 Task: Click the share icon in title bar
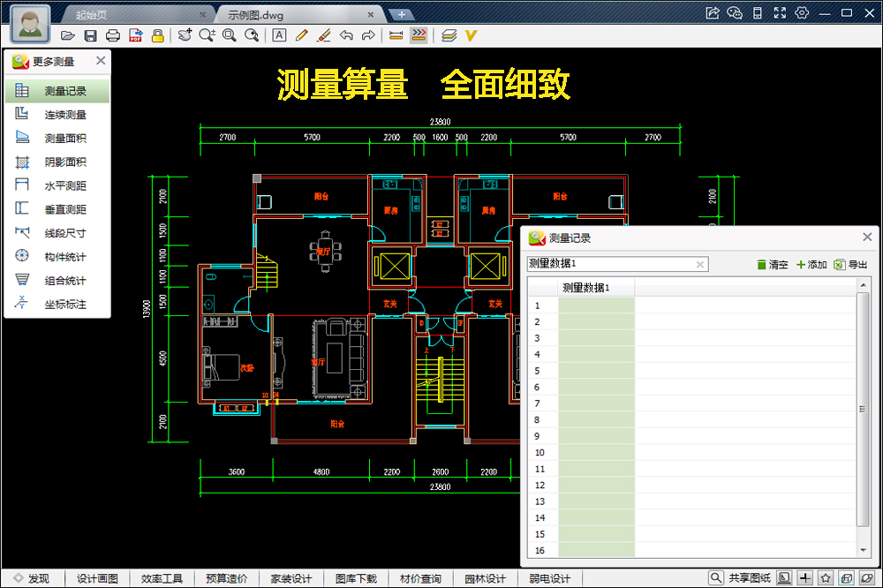713,12
